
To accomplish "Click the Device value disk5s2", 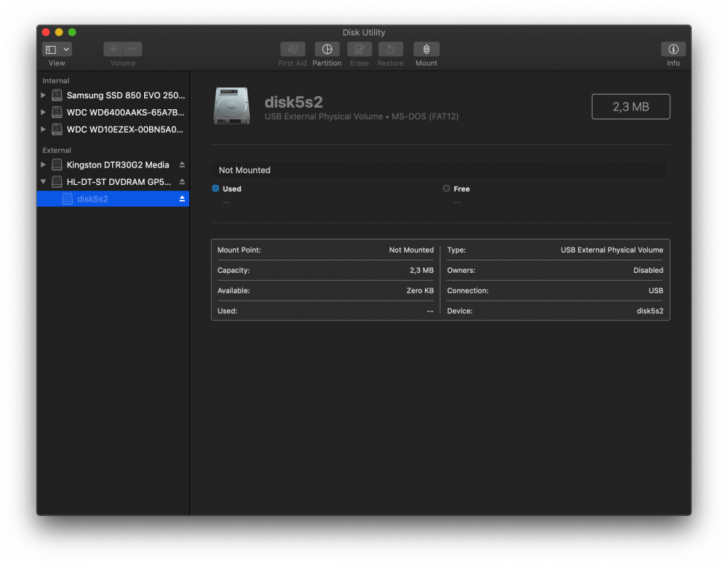I will coord(649,311).
